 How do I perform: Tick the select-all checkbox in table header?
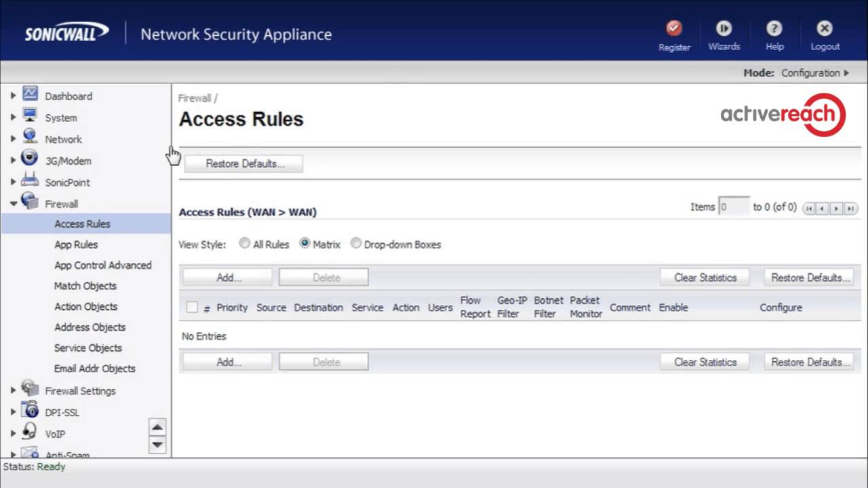192,307
